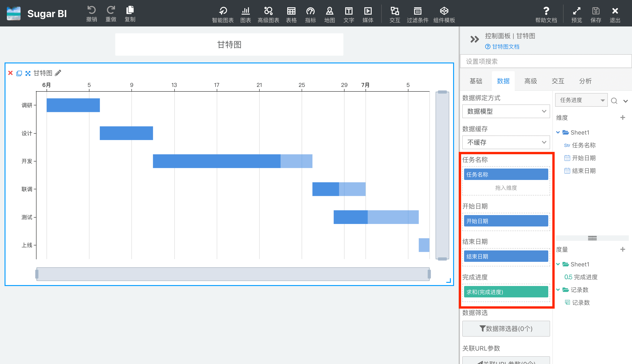The height and width of the screenshot is (364, 632).
Task: Open the 数据缓存 dropdown (不缓存)
Action: pos(506,142)
